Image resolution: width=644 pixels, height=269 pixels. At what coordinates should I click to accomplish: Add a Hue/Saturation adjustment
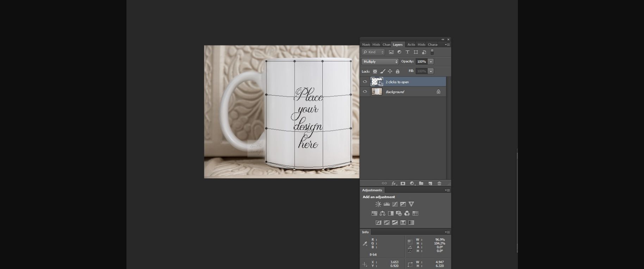coord(374,213)
